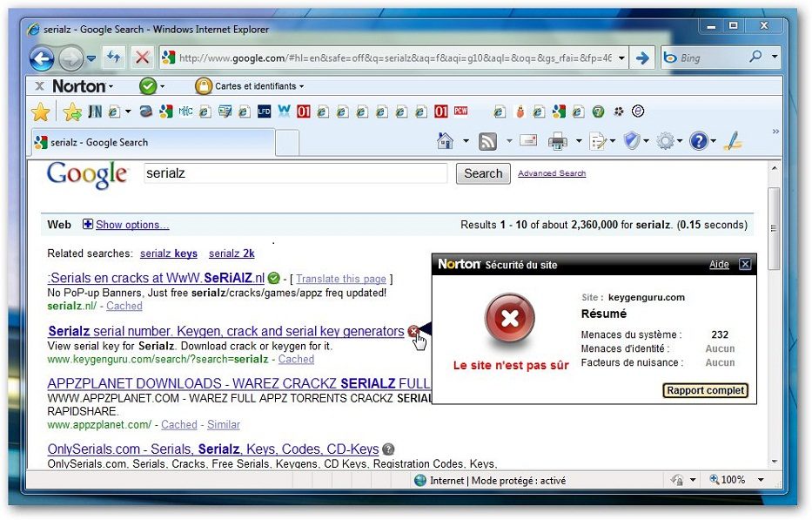Select the serialz - Google Search tab
This screenshot has height=520, width=812.
[x=153, y=143]
